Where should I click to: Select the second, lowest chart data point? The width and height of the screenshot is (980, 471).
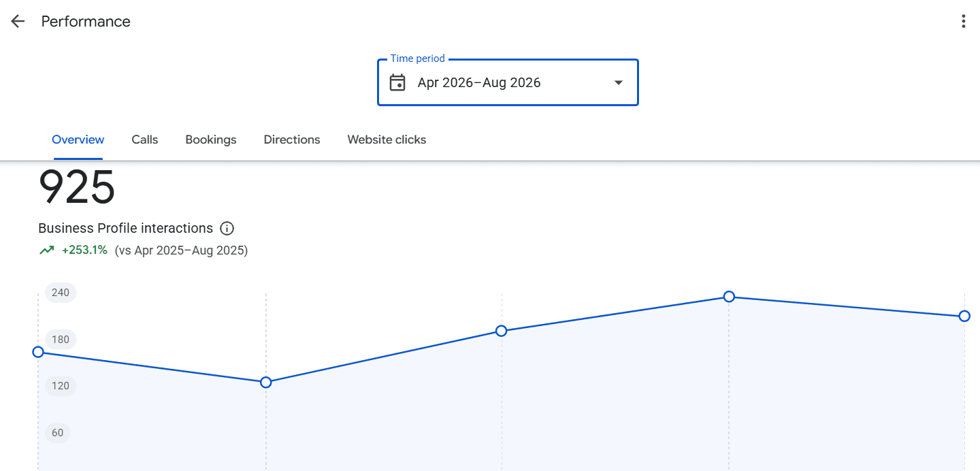[x=266, y=383]
